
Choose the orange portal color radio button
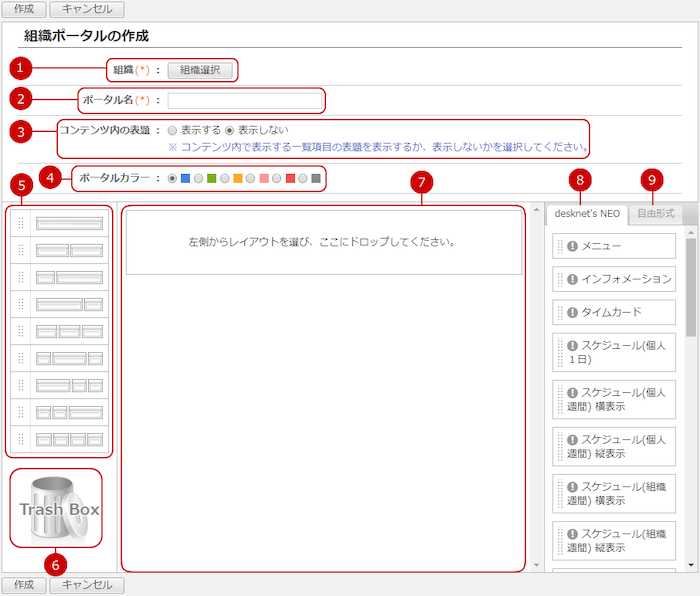click(225, 179)
